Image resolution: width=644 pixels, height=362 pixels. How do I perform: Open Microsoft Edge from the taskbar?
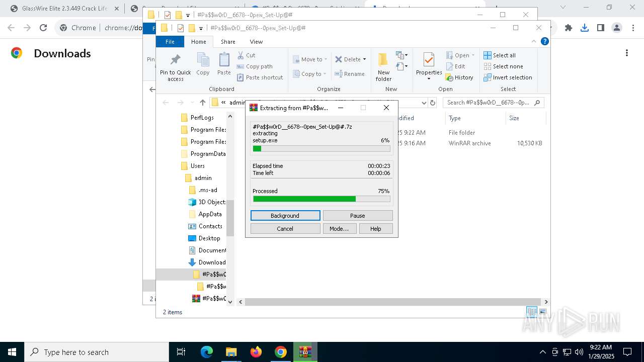207,352
